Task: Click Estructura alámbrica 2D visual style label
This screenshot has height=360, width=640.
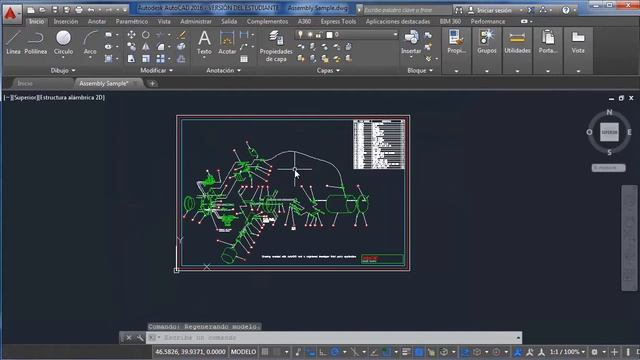Action: [72, 98]
